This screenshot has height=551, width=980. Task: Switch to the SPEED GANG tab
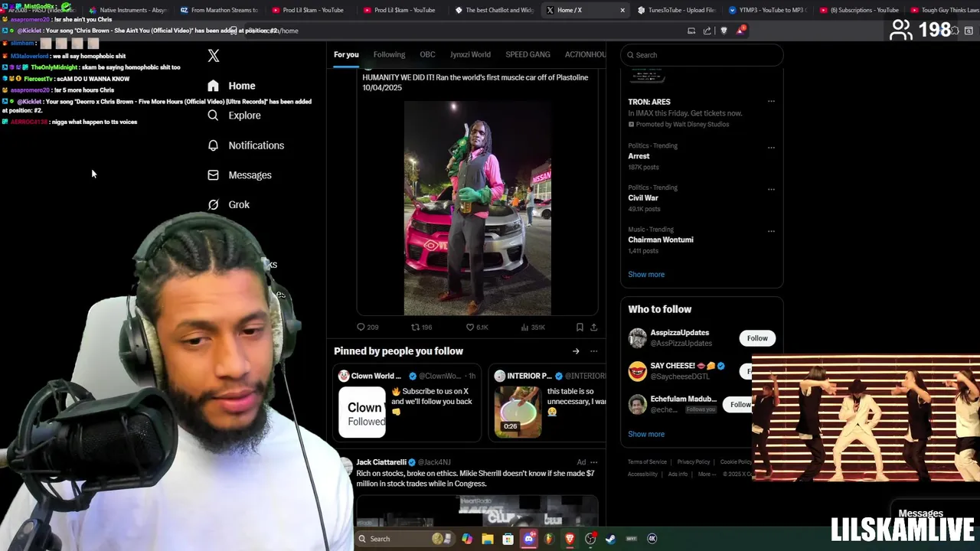coord(528,54)
